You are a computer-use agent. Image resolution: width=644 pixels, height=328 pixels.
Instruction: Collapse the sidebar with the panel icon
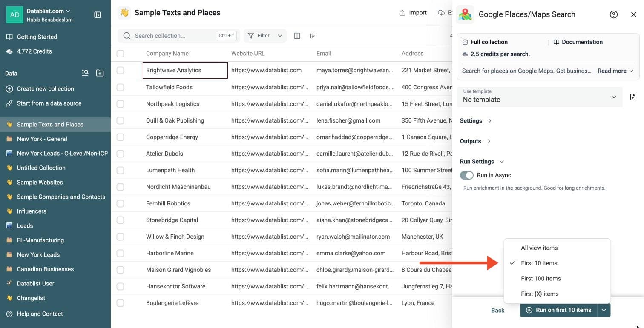(x=98, y=15)
